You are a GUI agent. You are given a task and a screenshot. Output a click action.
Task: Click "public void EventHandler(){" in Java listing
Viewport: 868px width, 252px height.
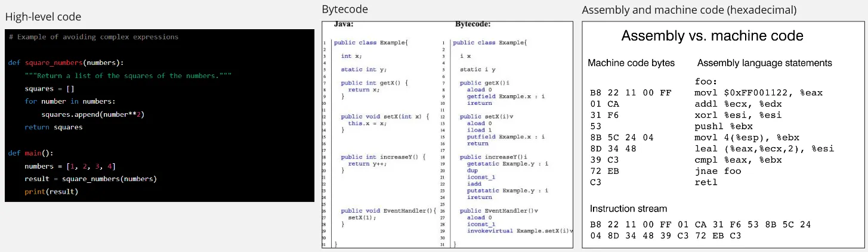(389, 211)
